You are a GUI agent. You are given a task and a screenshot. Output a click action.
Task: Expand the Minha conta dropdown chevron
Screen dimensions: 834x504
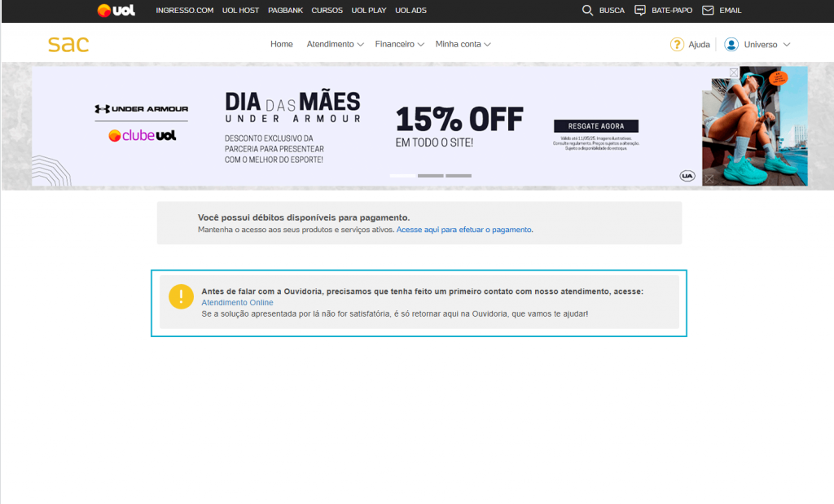click(487, 45)
